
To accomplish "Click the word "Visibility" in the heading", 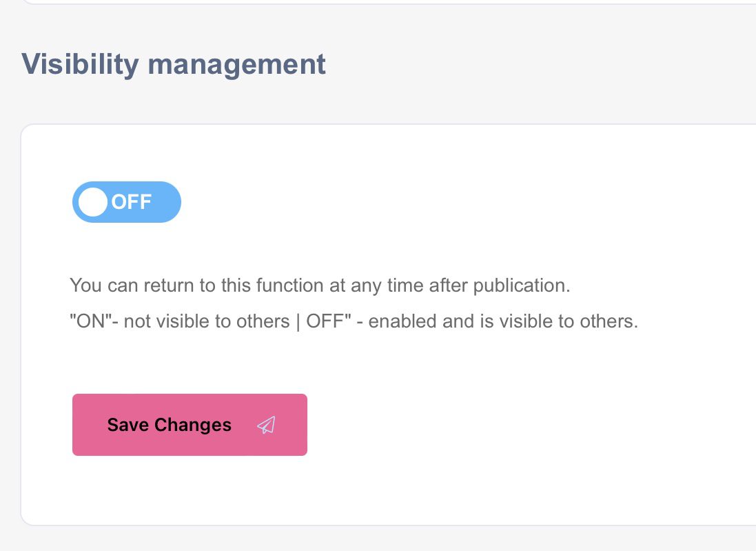I will 80,64.
